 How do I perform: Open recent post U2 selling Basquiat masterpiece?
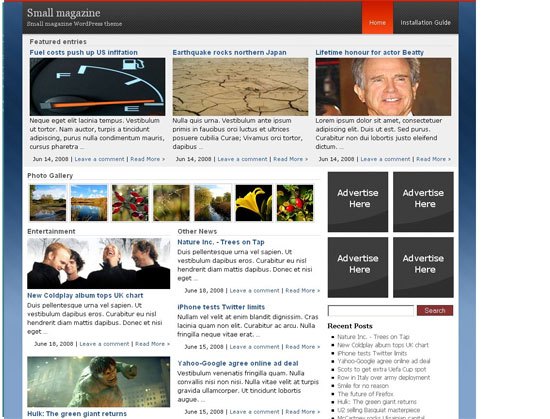[x=378, y=410]
